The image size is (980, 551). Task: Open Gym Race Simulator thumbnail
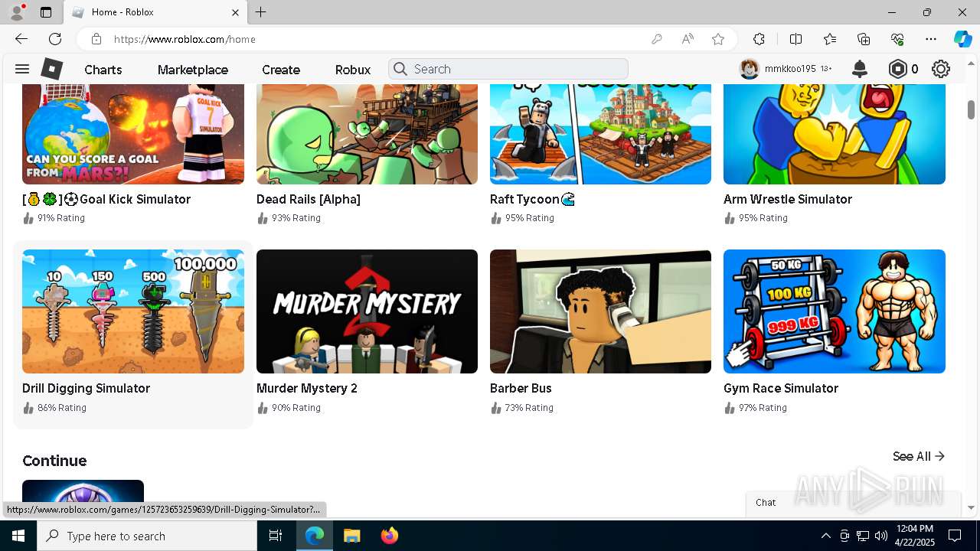(x=835, y=311)
